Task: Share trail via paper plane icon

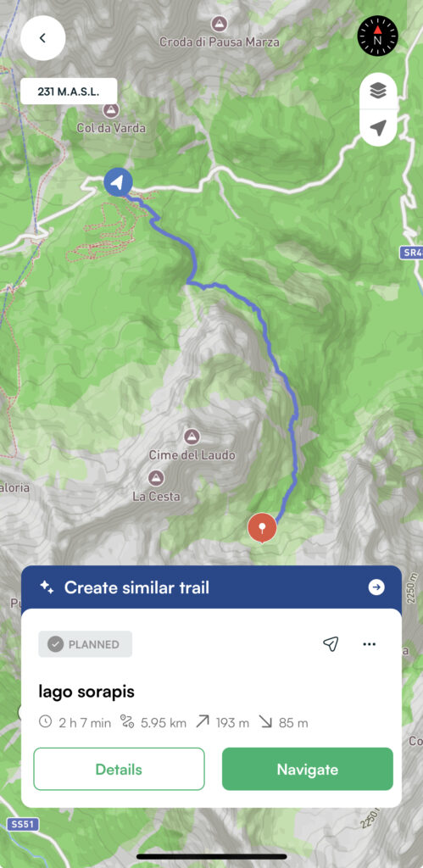Action: 331,643
